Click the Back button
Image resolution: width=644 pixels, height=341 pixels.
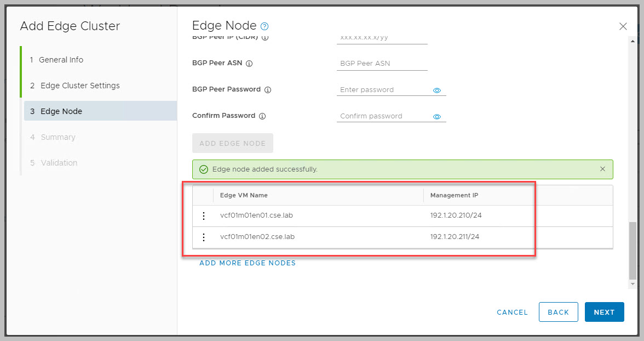click(x=558, y=312)
